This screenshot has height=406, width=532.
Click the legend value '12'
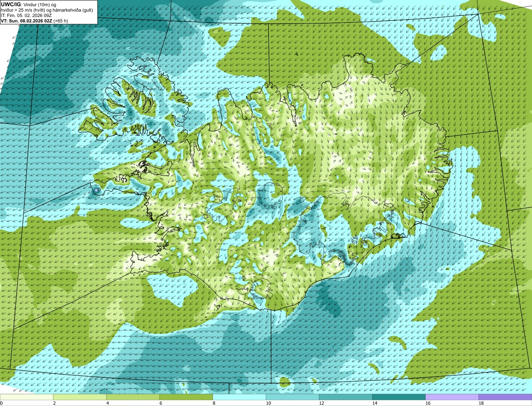click(x=322, y=403)
